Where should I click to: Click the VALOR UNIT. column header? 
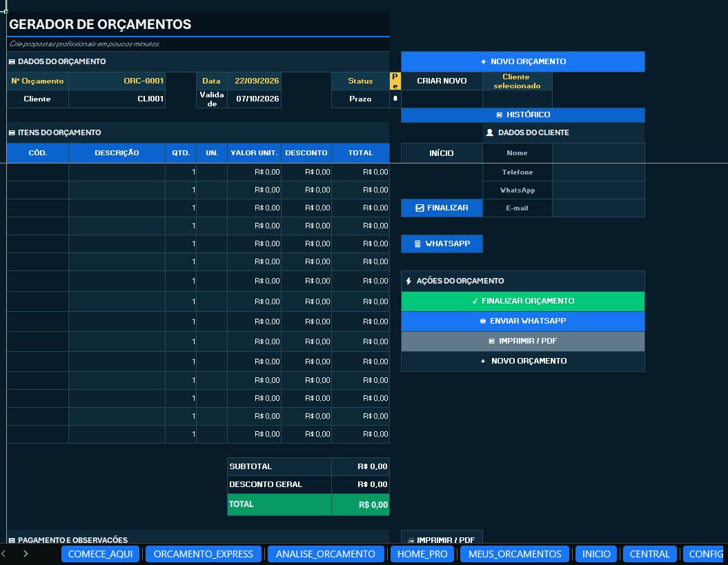click(x=255, y=153)
